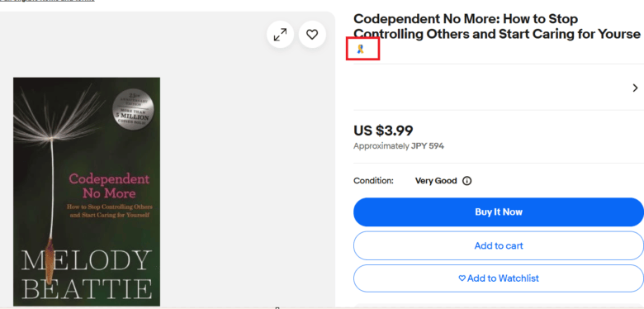644x309 pixels.
Task: Click the charity ribbon icon below the title
Action: pyautogui.click(x=361, y=50)
